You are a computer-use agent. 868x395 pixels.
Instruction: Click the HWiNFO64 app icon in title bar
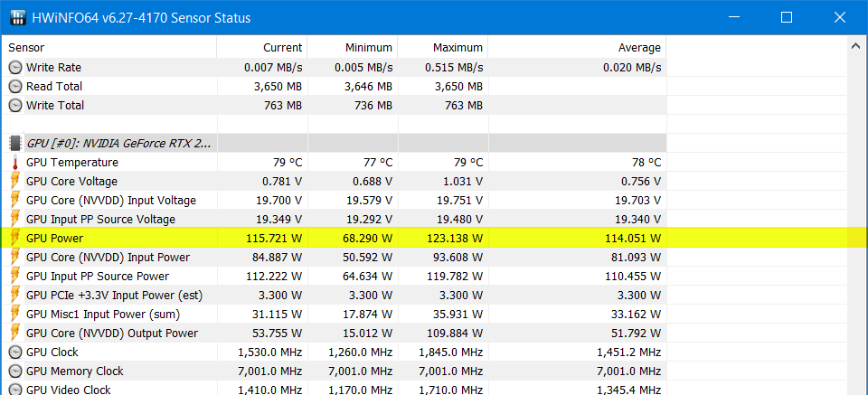click(x=18, y=18)
